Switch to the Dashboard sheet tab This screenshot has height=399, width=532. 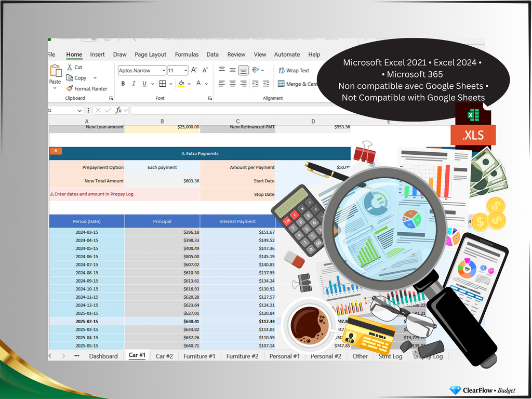click(103, 356)
